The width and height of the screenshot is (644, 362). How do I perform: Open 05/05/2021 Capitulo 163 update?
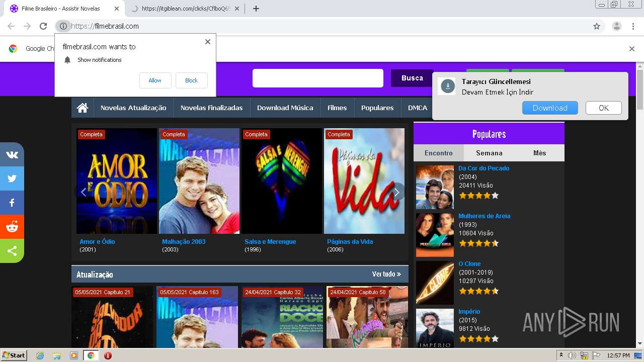coord(197,317)
